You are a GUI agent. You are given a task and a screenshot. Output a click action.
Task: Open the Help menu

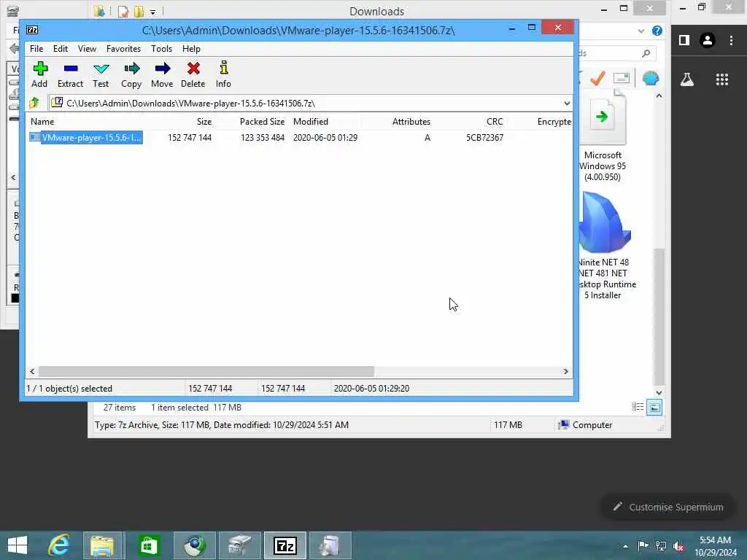191,49
